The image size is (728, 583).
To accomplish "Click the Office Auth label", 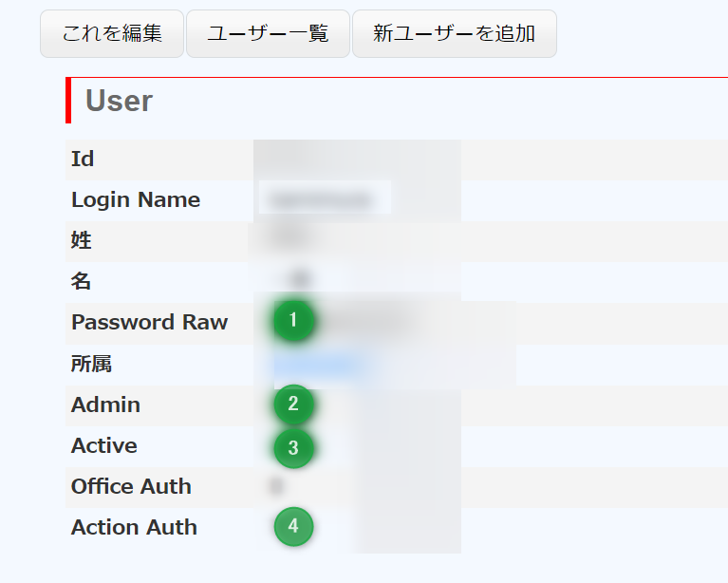I will coord(131,486).
